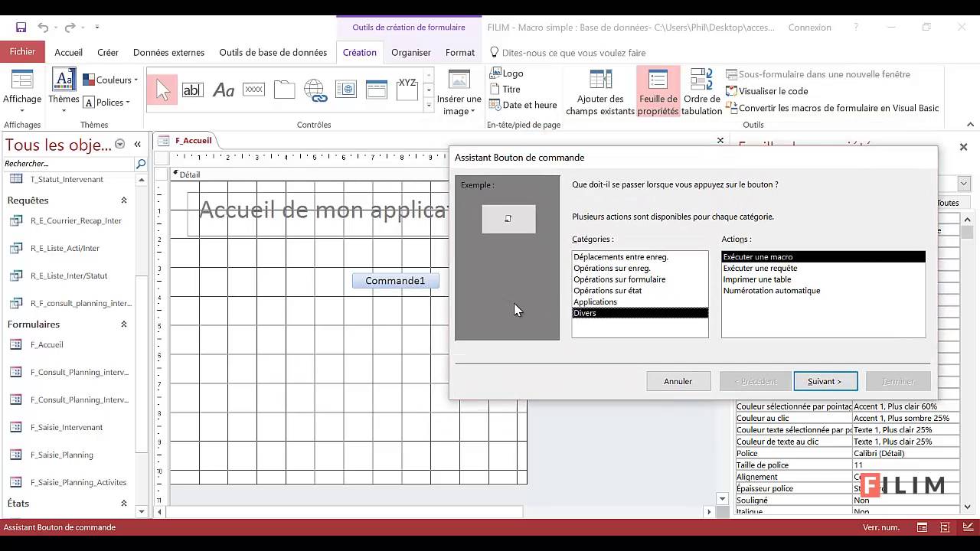This screenshot has width=980, height=551.
Task: Click Date et heure tool
Action: (524, 106)
